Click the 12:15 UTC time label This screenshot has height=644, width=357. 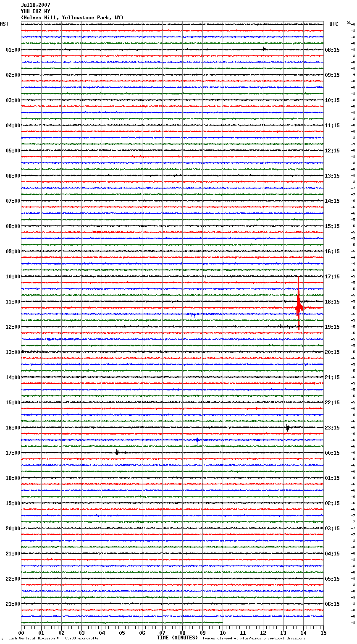coord(332,151)
